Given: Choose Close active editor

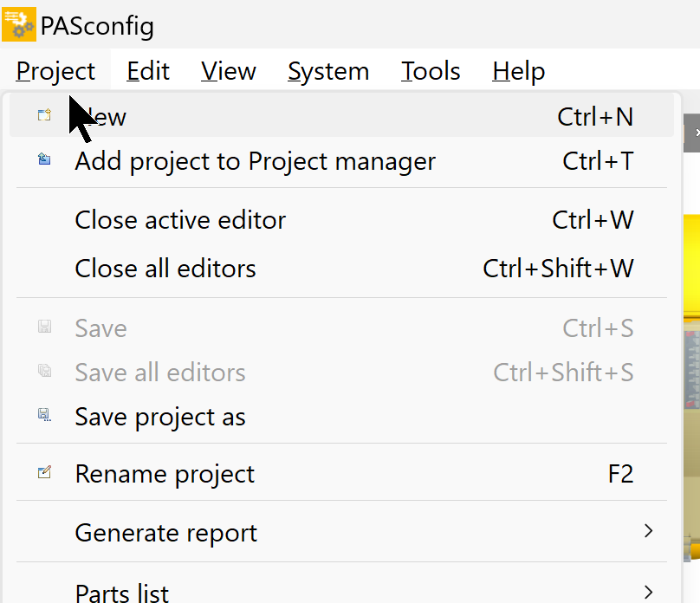Looking at the screenshot, I should tap(341, 219).
